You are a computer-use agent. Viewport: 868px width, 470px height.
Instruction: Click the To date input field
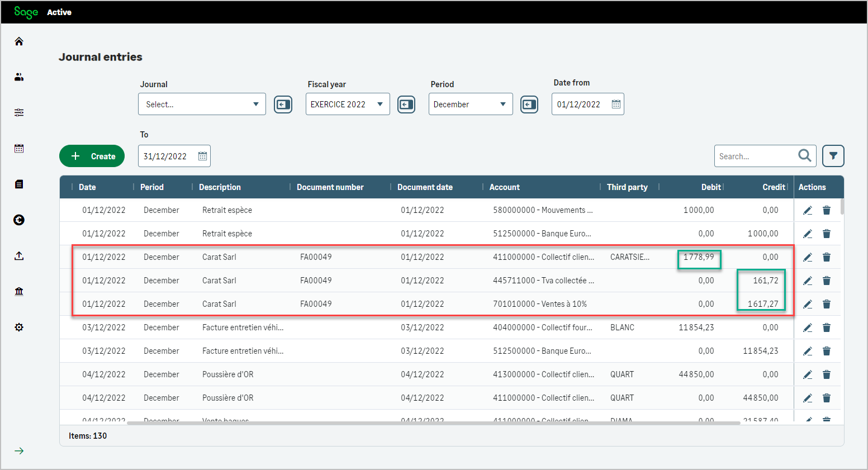tap(174, 156)
